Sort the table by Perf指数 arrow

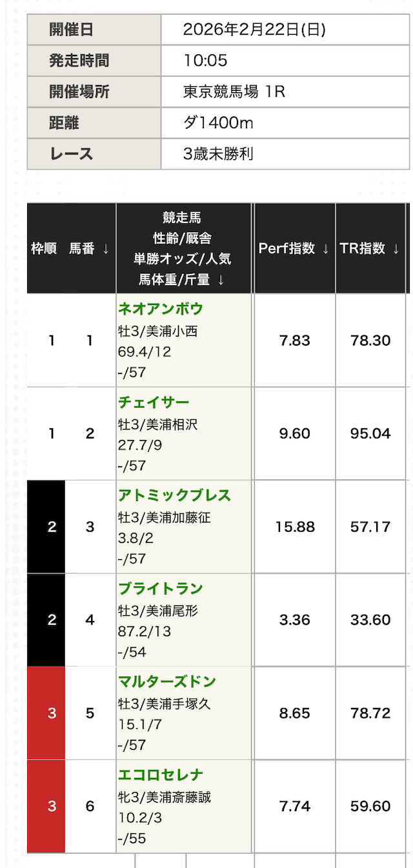(326, 249)
